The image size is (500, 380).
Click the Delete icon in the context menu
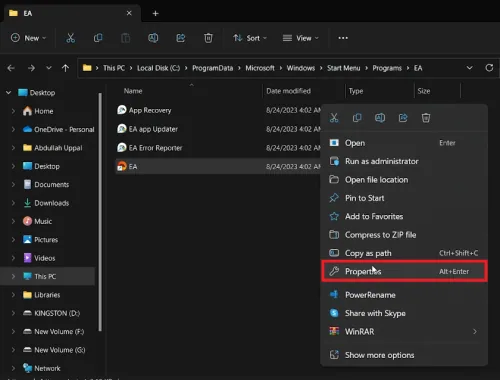point(426,118)
